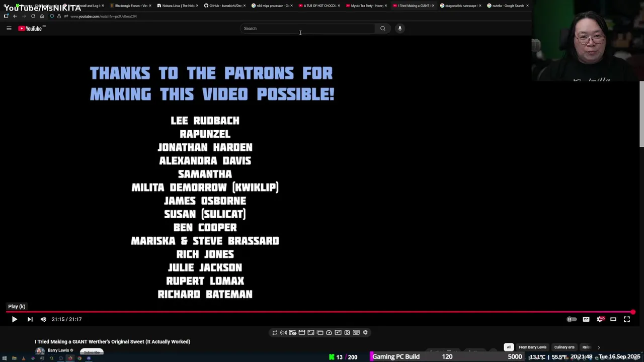644x362 pixels.
Task: Click the browser forward arrow
Action: [24, 16]
